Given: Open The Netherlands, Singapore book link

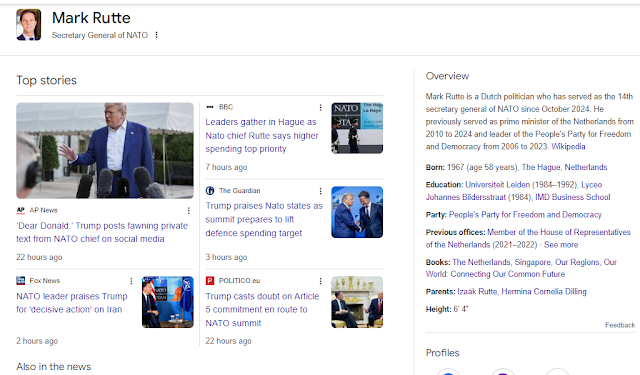Looking at the screenshot, I should click(521, 268).
